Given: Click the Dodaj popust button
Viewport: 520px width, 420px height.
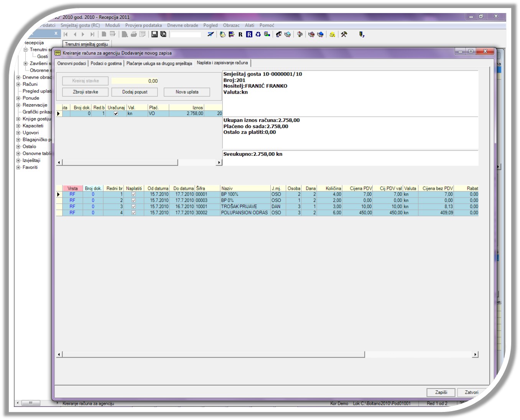Looking at the screenshot, I should pyautogui.click(x=135, y=92).
